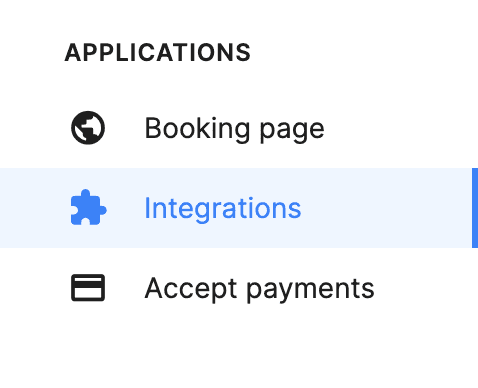Click the Accept payments text label
Screen dimensions: 478x388
259,289
